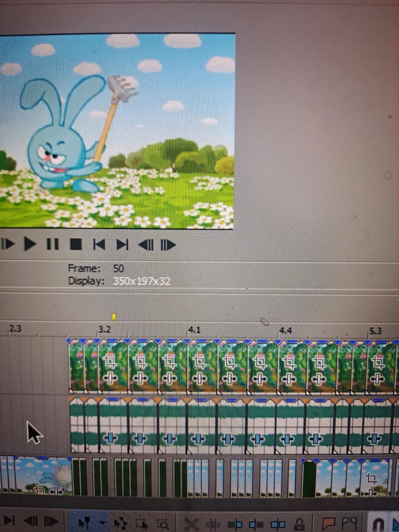
Task: Jump to project start in preview controls
Action: coord(99,244)
